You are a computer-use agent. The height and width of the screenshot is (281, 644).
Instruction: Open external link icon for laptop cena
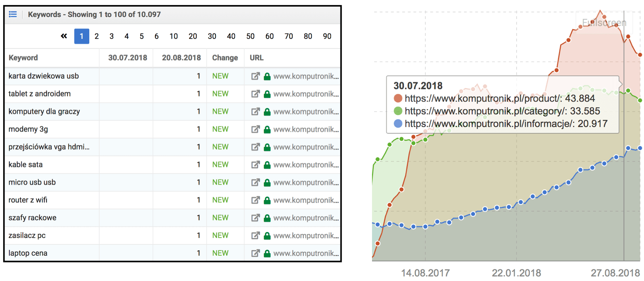click(x=255, y=253)
